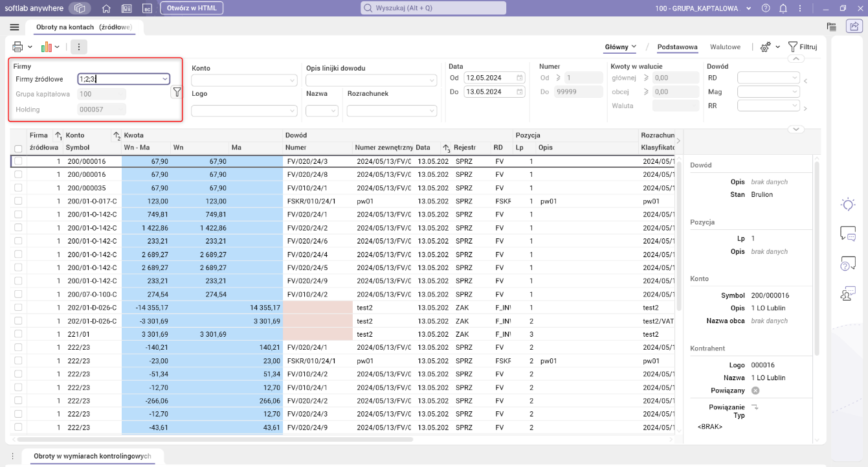The height and width of the screenshot is (467, 868).
Task: Click the home icon in the top bar
Action: pyautogui.click(x=107, y=8)
